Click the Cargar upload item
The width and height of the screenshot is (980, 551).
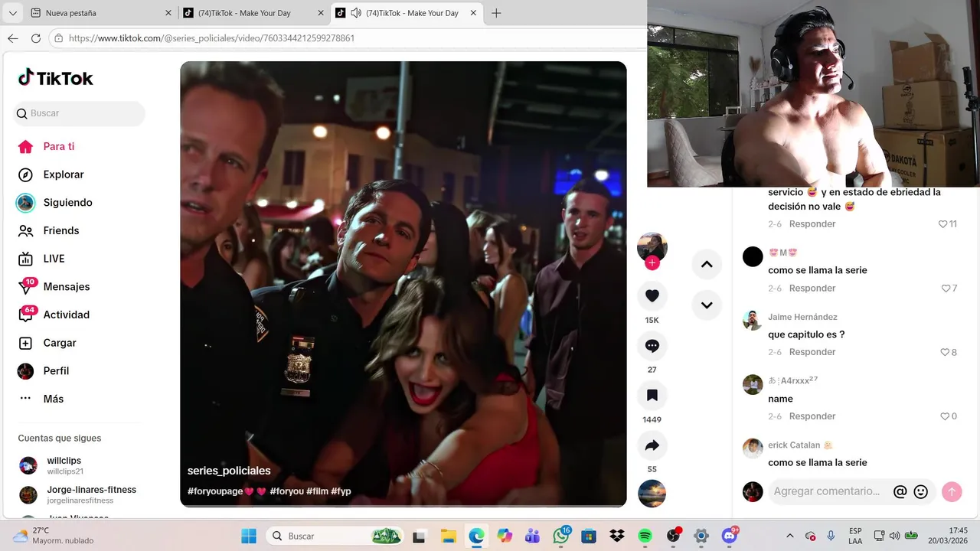pos(47,343)
